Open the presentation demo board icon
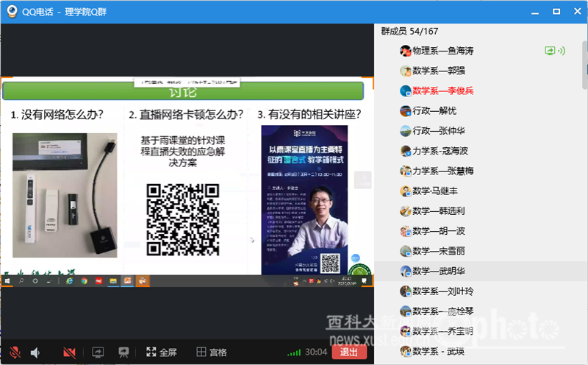This screenshot has width=588, height=365. pos(123,352)
